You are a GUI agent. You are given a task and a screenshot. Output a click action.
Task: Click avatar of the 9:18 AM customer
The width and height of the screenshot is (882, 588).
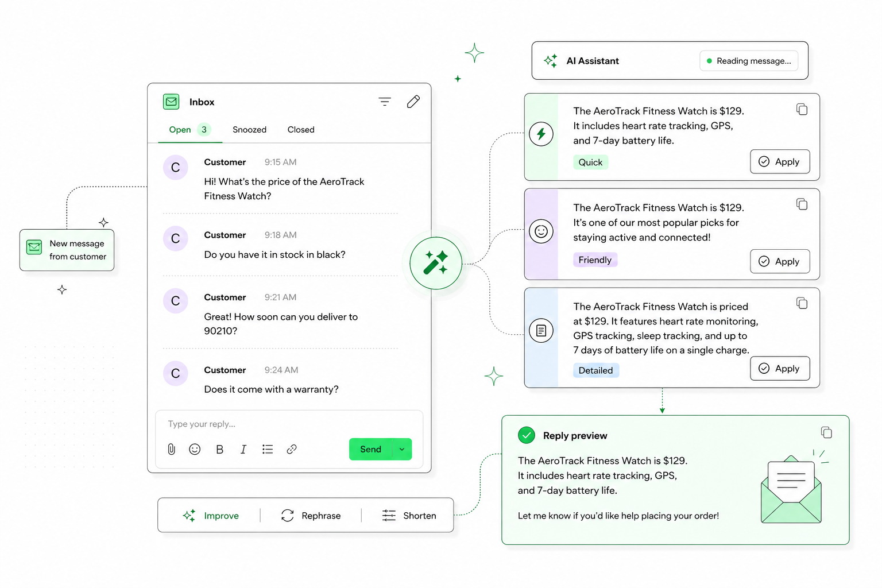(x=176, y=238)
